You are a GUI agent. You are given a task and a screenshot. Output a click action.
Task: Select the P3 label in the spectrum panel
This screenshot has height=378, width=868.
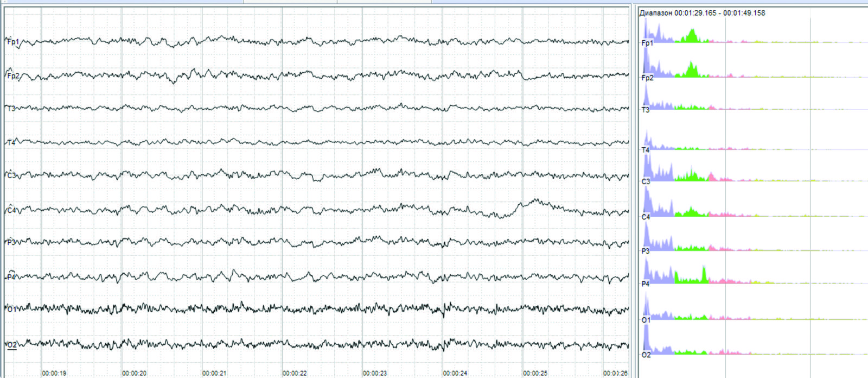pos(646,251)
